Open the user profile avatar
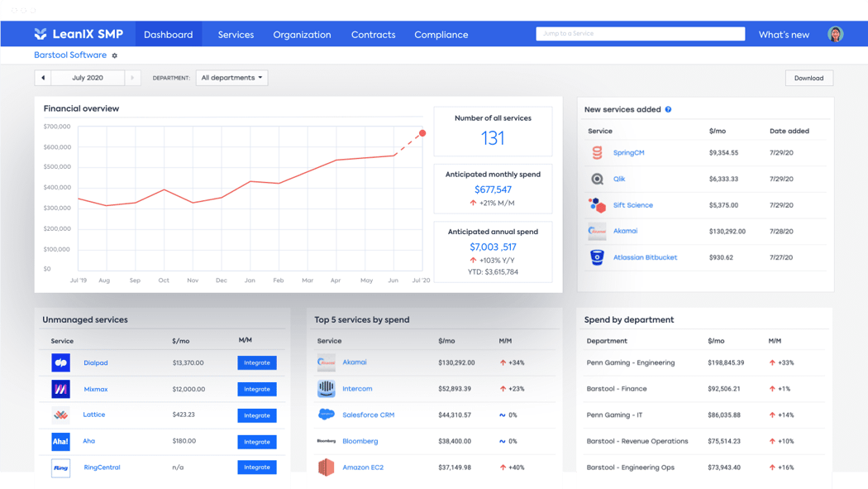The width and height of the screenshot is (868, 489). [x=835, y=34]
